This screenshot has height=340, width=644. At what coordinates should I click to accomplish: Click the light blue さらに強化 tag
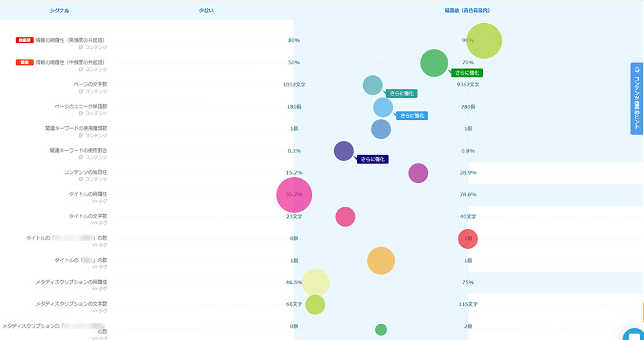click(x=412, y=116)
